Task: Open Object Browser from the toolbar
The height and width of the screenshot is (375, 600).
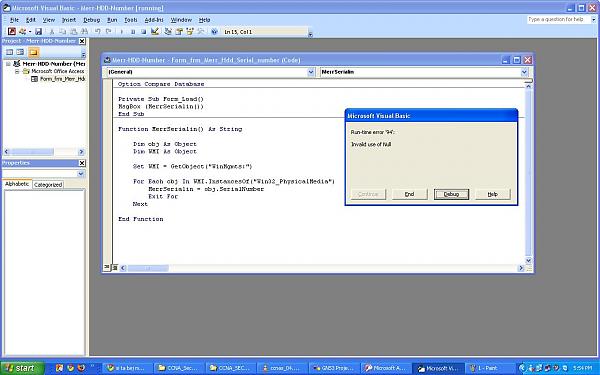Action: (190, 31)
